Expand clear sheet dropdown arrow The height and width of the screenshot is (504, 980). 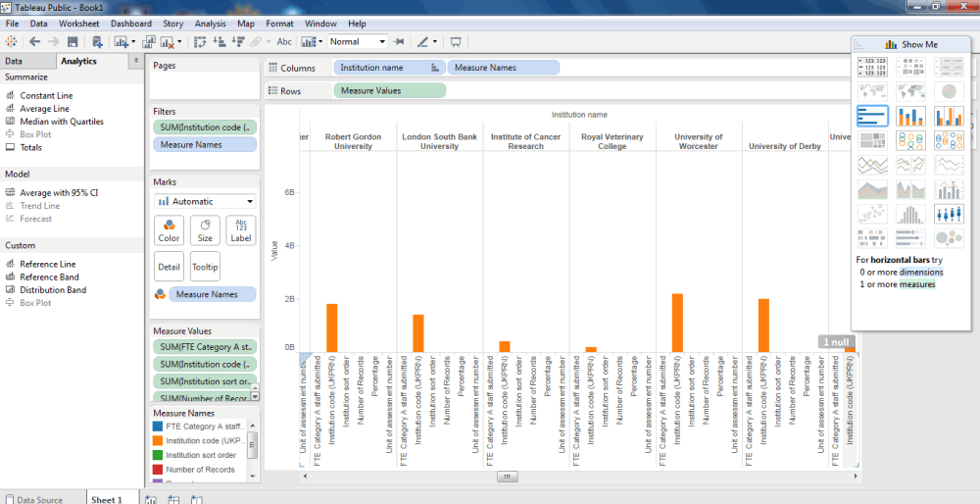(179, 42)
